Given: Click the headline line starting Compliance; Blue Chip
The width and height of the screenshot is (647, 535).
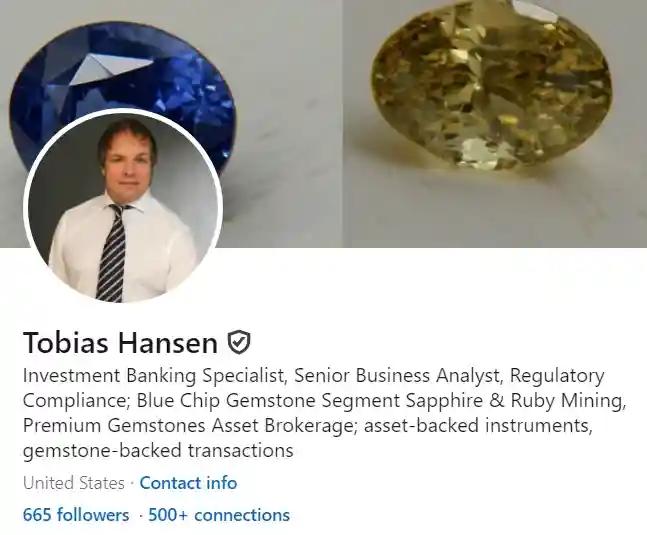Looking at the screenshot, I should click(x=325, y=401).
